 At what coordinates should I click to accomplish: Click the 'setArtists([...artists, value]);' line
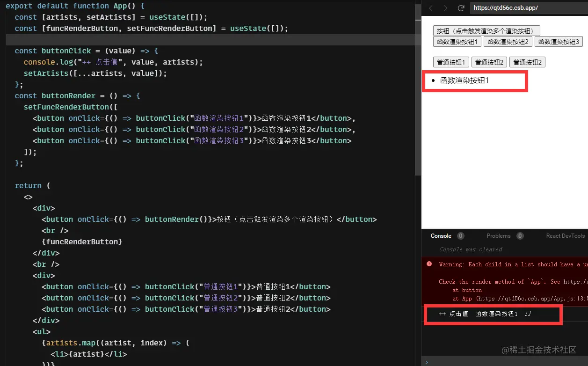(x=95, y=73)
